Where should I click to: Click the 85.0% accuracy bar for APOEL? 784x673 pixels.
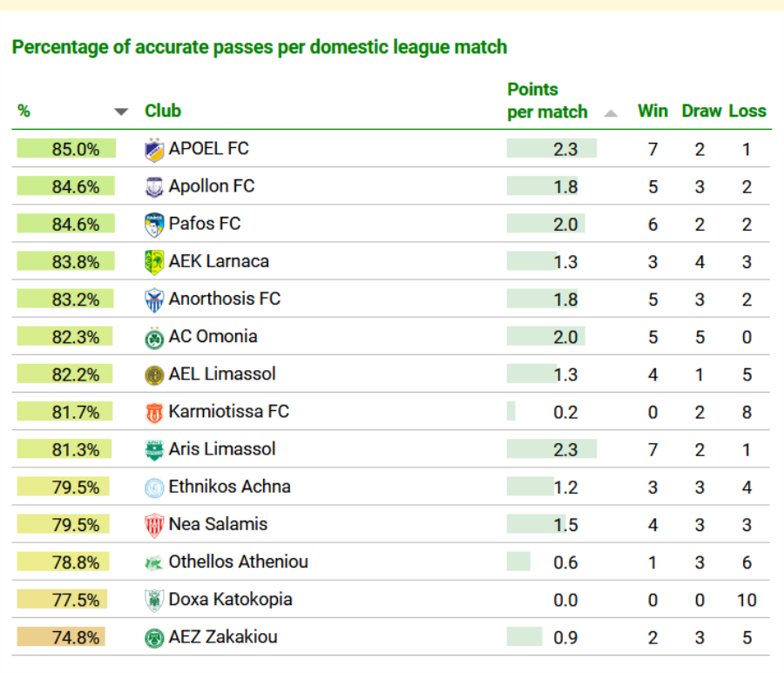tap(65, 149)
